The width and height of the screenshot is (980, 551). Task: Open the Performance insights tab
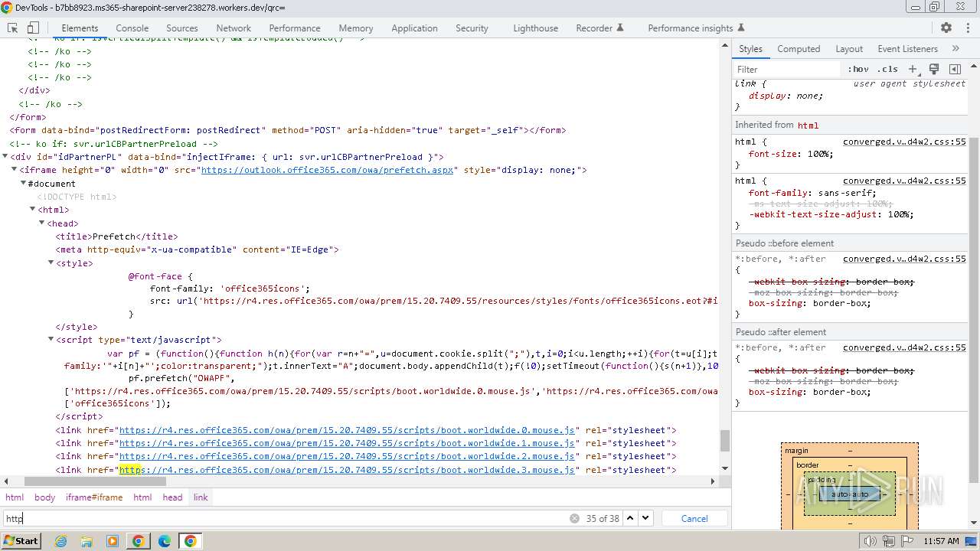[x=696, y=28]
